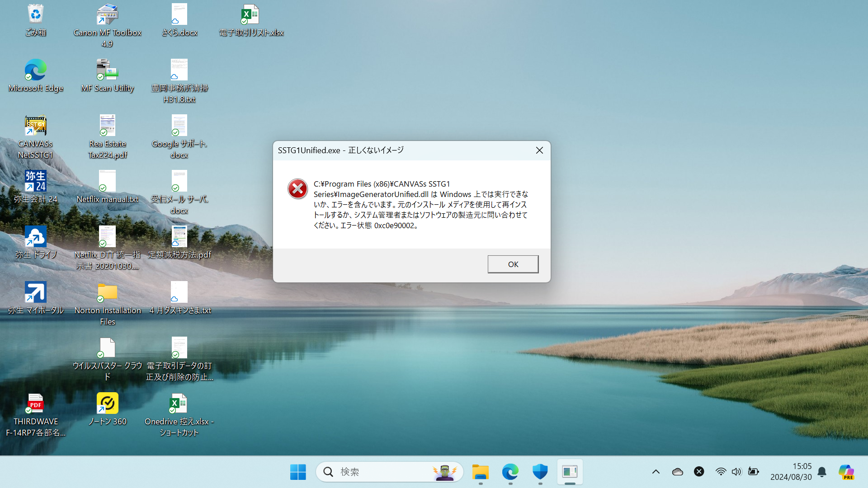The height and width of the screenshot is (488, 868).
Task: Select the ごみ箱 recycle bin icon
Action: [35, 20]
